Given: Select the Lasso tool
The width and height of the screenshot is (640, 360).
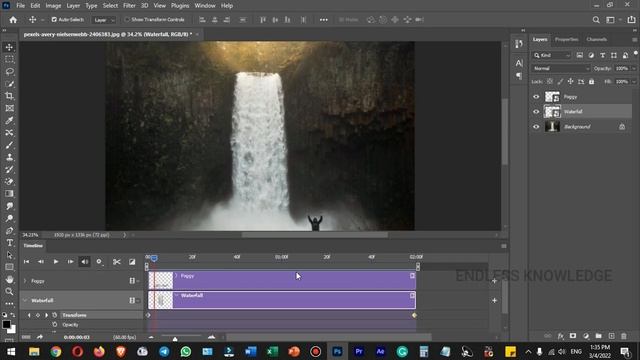Looking at the screenshot, I should [9, 71].
